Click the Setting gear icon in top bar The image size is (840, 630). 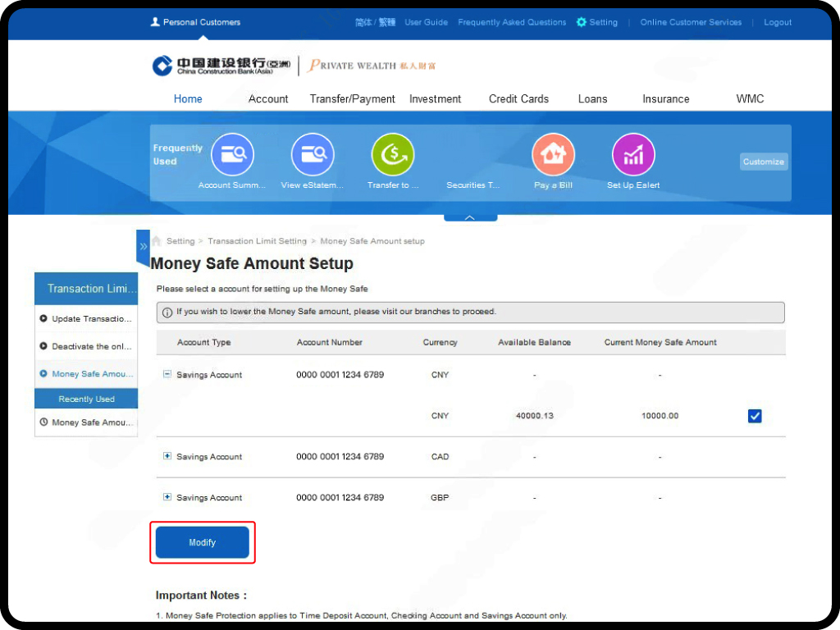(582, 22)
